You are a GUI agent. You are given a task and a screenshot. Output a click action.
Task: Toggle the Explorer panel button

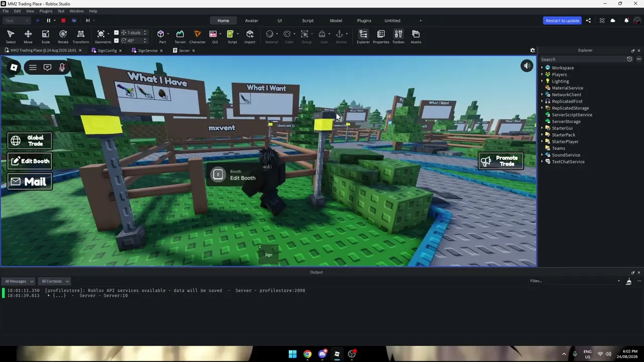click(x=363, y=37)
